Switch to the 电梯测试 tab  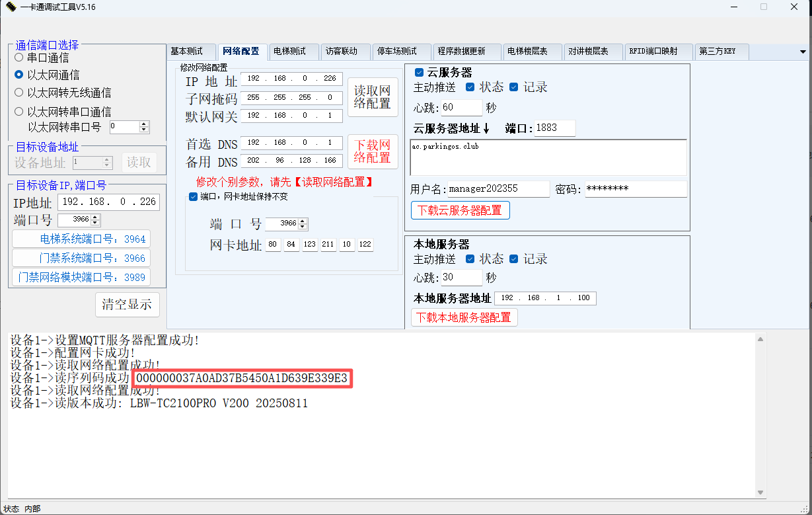[x=289, y=52]
